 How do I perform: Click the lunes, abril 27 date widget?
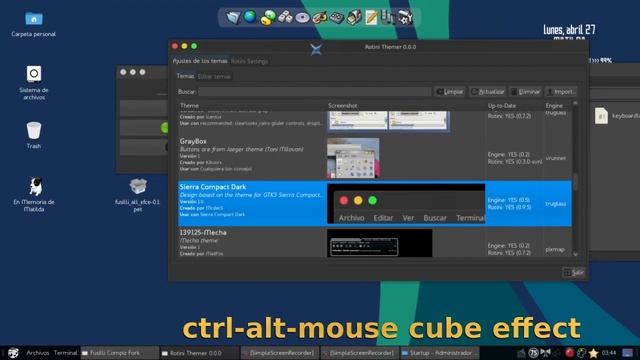[x=569, y=30]
